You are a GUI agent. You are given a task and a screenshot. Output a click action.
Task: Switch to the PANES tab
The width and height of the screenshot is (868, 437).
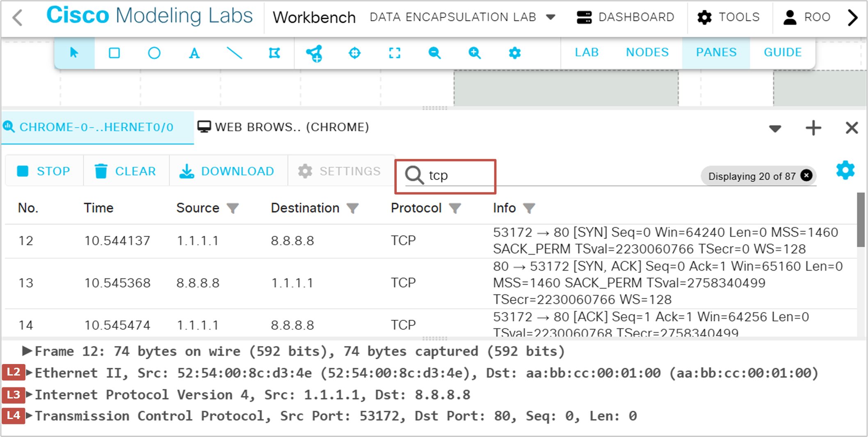point(716,52)
